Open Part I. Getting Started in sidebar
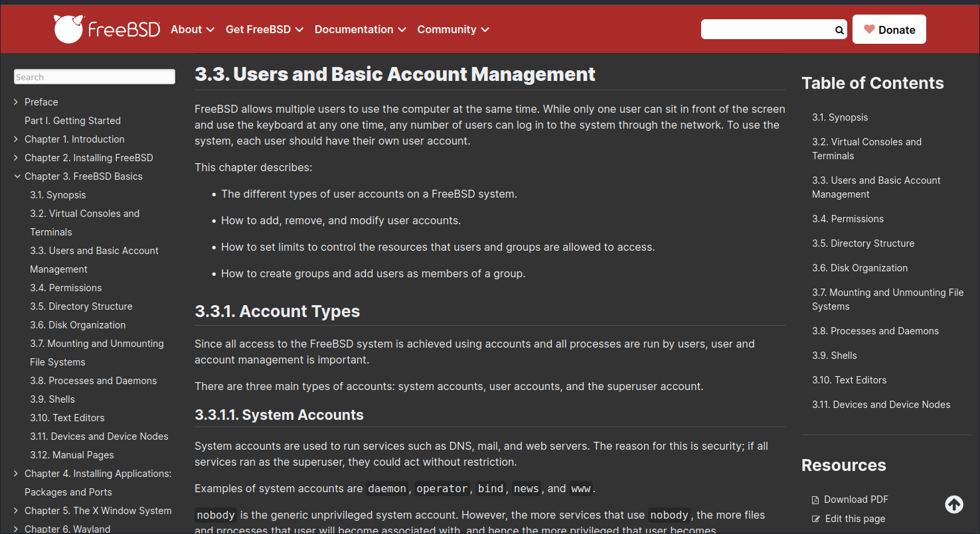 (x=72, y=121)
